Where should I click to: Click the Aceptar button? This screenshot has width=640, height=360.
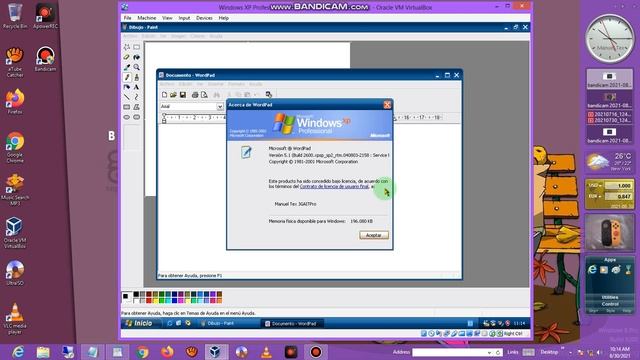[374, 235]
